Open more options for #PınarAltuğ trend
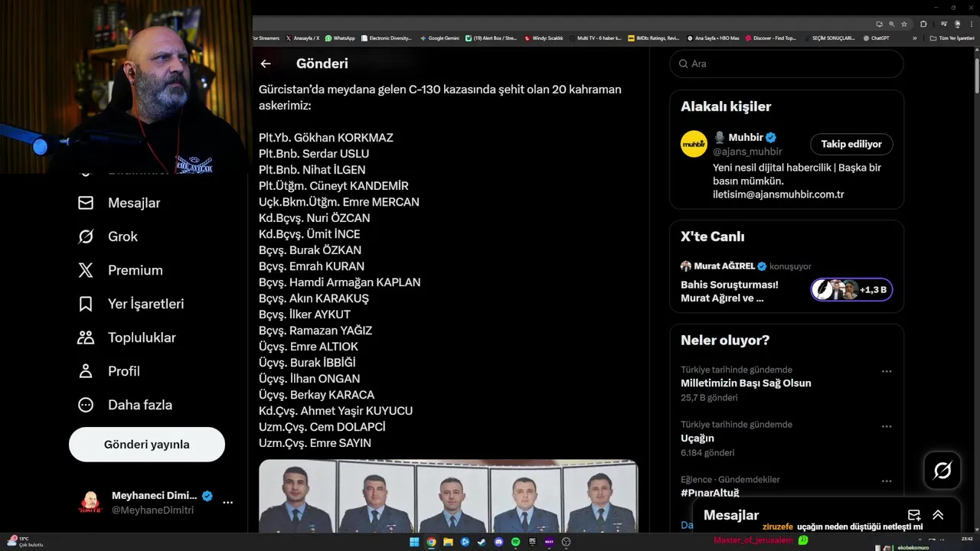Screen dimensions: 980x551 click(x=887, y=481)
